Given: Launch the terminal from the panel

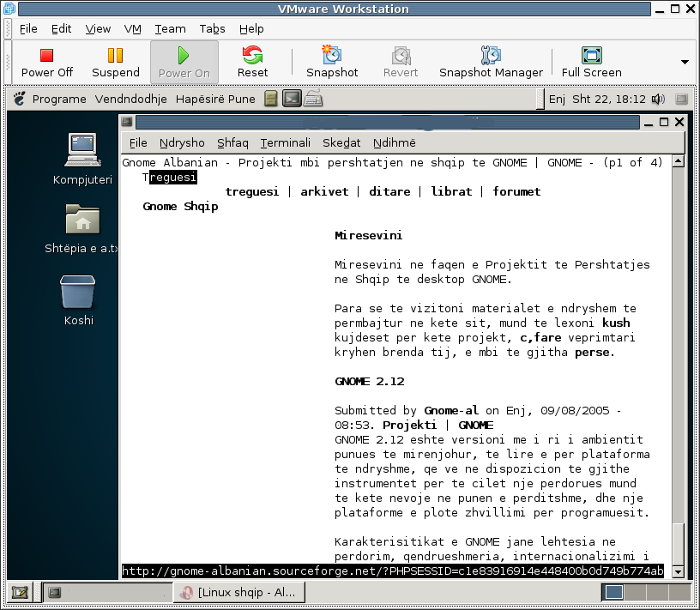Looking at the screenshot, I should pyautogui.click(x=292, y=99).
